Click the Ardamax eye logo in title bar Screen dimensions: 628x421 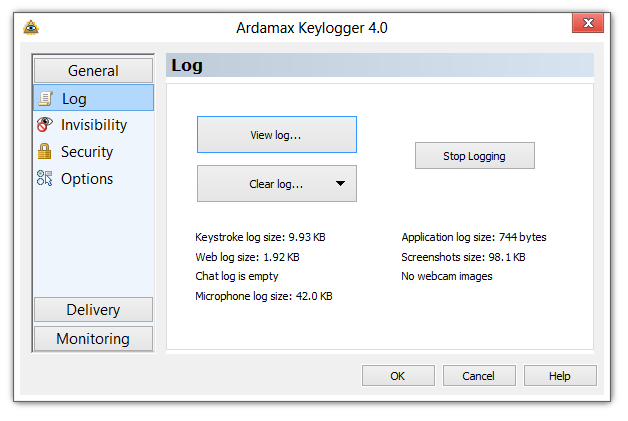(31, 28)
